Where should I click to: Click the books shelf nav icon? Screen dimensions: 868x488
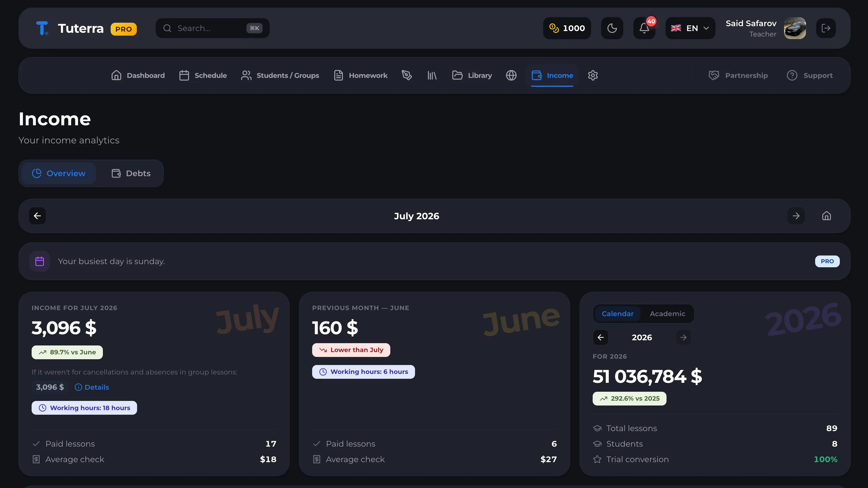tap(432, 76)
